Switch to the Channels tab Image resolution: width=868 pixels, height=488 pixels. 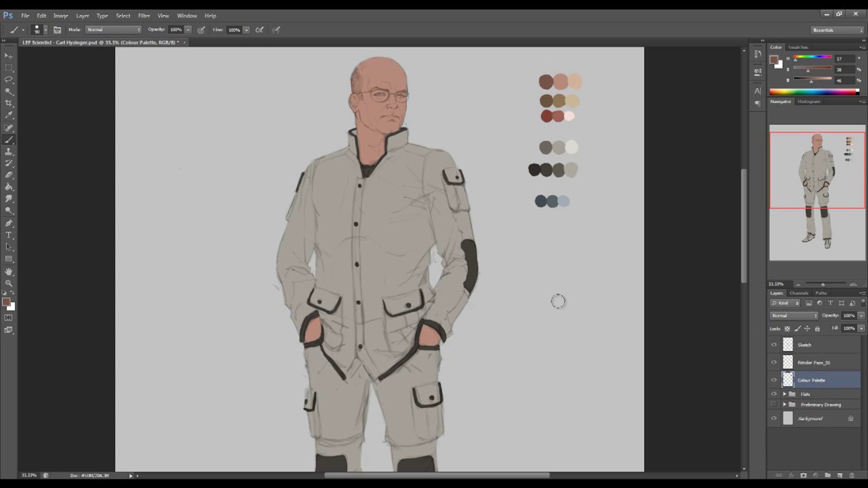click(799, 293)
